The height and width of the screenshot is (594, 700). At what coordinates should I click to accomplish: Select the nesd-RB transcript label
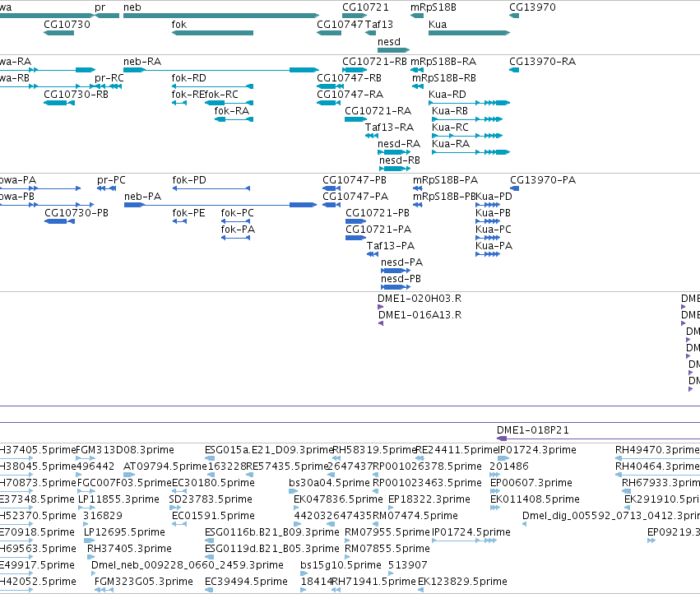point(400,160)
